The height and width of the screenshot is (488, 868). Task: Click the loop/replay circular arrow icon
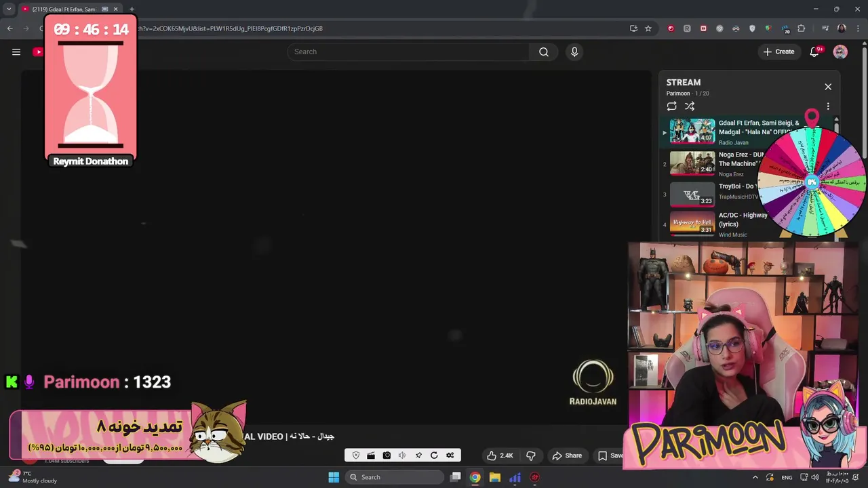[434, 455]
